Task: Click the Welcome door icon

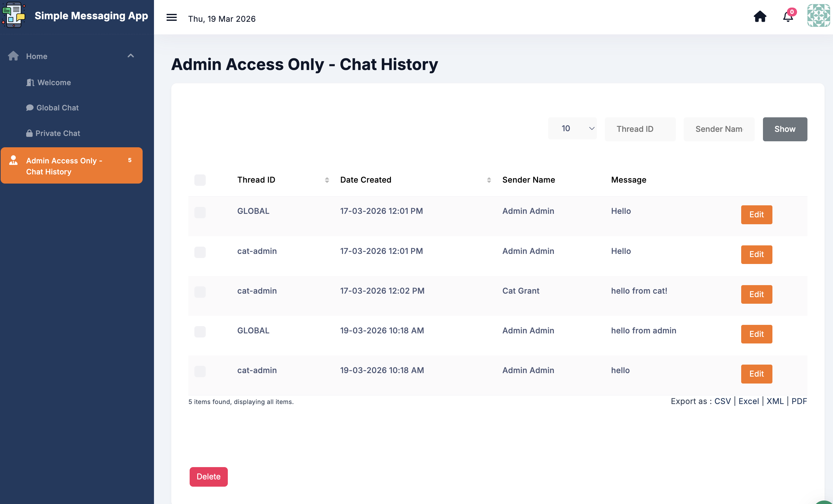Action: tap(30, 83)
